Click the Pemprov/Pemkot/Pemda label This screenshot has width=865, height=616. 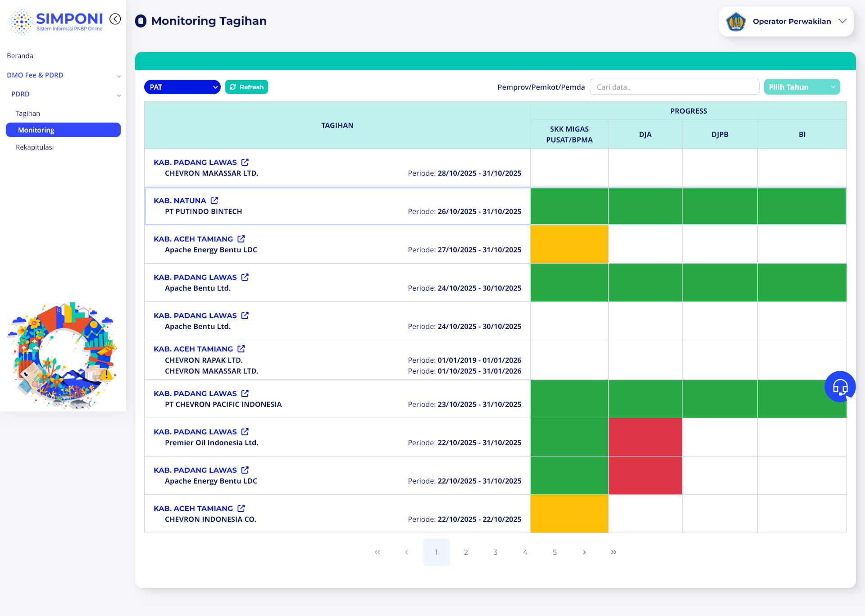tap(541, 87)
